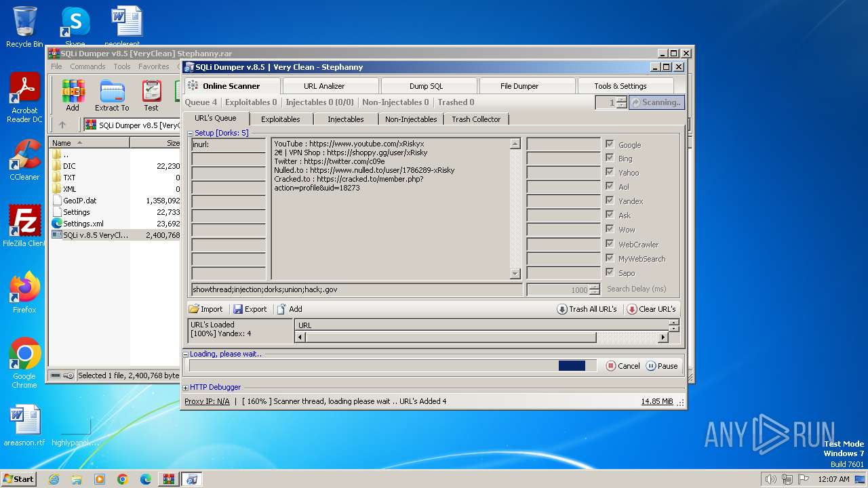Open Google Chrome desktop shortcut

click(x=24, y=363)
